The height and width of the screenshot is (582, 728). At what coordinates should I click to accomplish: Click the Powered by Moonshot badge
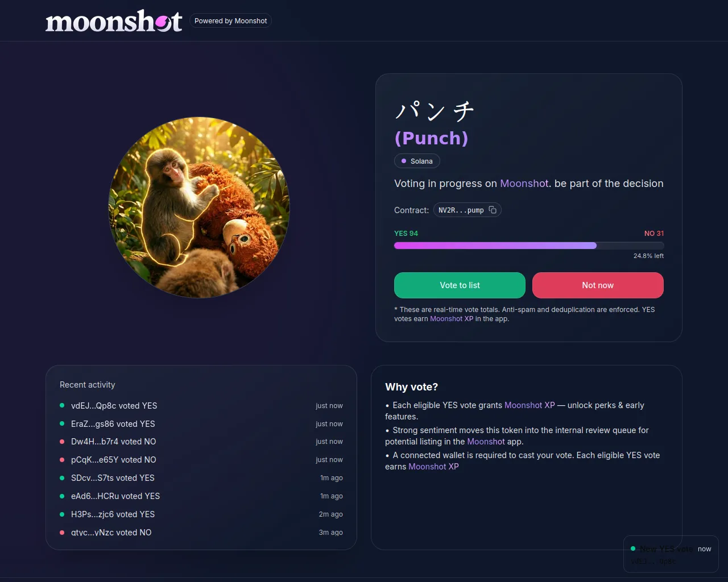click(230, 21)
